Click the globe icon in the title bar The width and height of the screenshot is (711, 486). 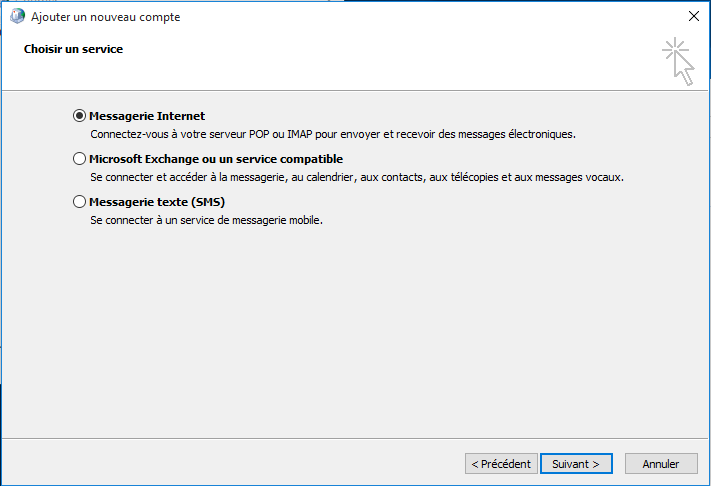[16, 17]
